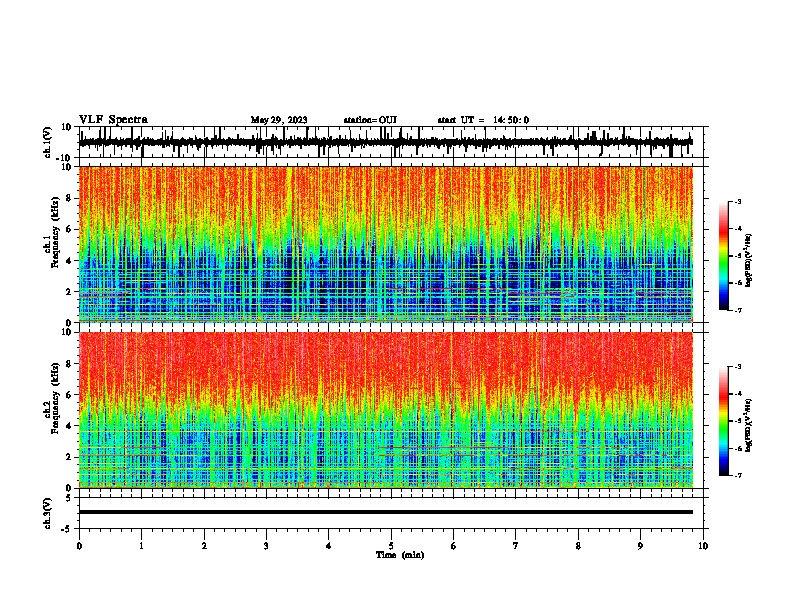Click the '2' kHz tick on ch.1 spectrogram
This screenshot has width=792, height=612.
pyautogui.click(x=69, y=291)
